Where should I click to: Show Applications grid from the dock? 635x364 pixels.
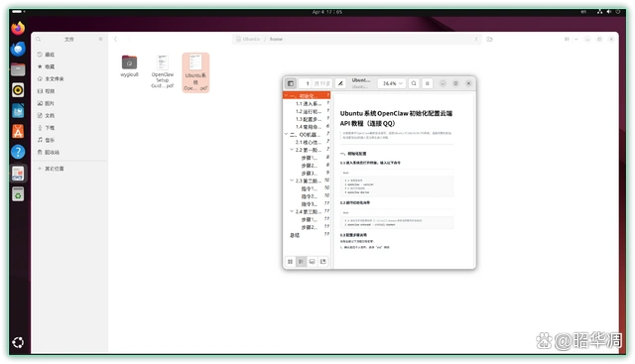[18, 342]
